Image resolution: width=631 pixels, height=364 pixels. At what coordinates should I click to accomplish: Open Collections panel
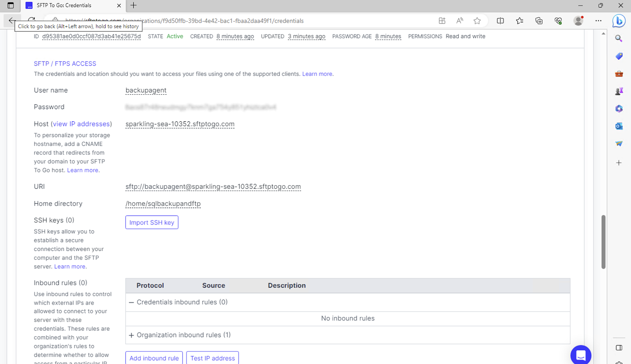[539, 21]
